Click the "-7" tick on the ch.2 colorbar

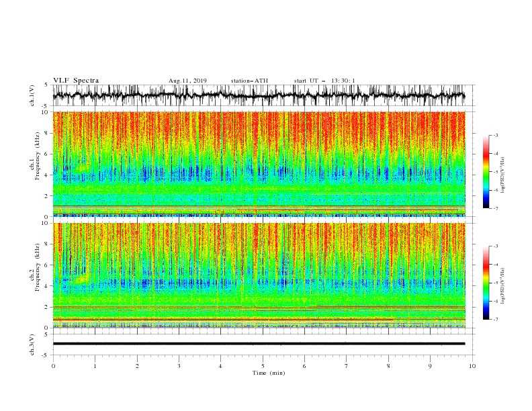[x=495, y=320]
